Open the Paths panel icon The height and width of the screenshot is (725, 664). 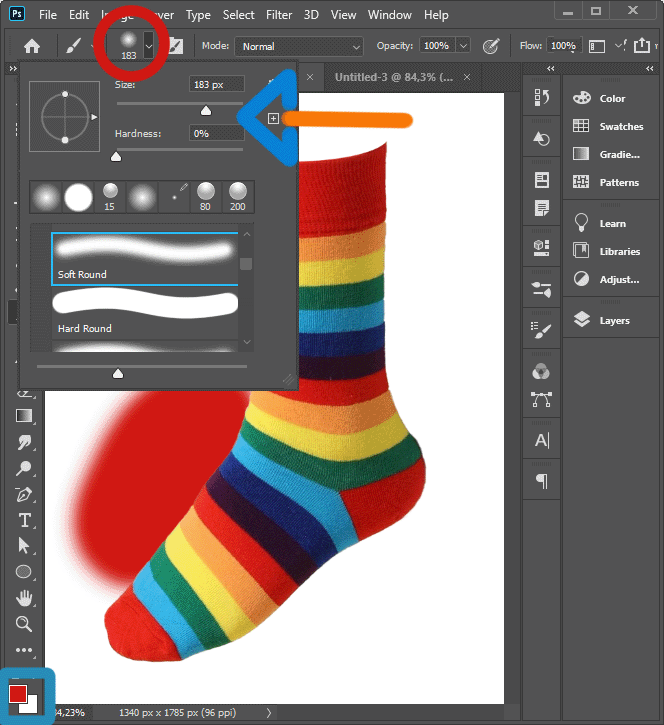(x=541, y=399)
